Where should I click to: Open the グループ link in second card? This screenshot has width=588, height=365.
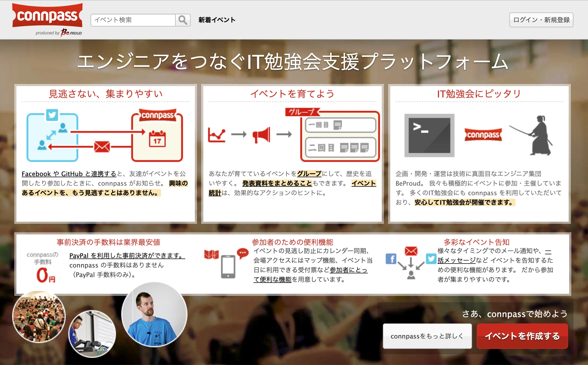click(x=309, y=174)
